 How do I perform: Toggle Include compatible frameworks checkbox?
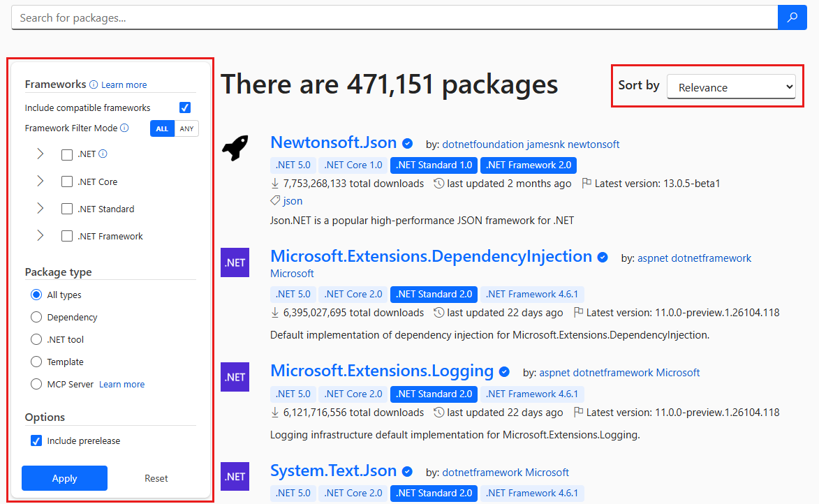pos(185,108)
